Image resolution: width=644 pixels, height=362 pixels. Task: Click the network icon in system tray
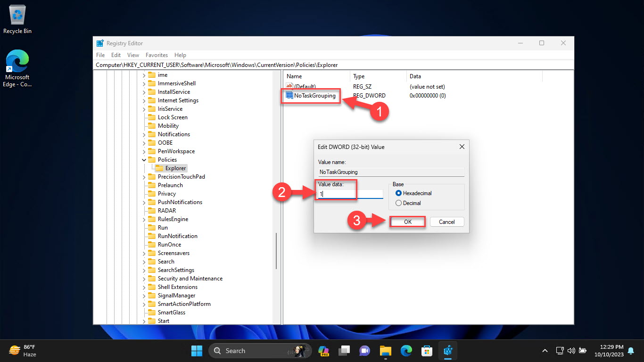point(560,351)
